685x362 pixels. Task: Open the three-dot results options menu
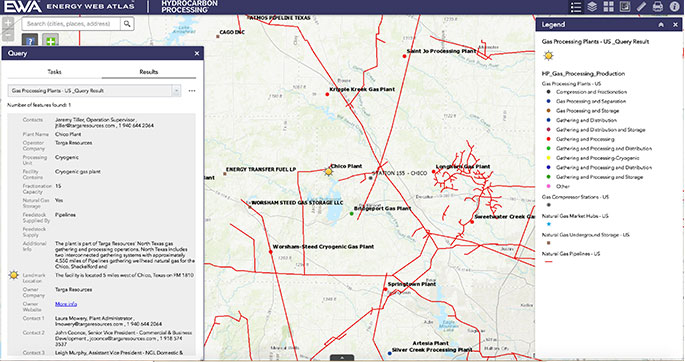point(192,91)
